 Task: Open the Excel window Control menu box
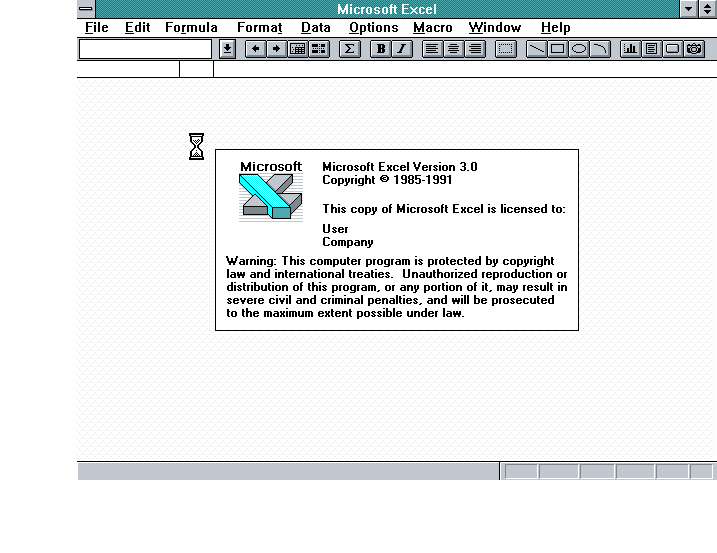pos(86,9)
